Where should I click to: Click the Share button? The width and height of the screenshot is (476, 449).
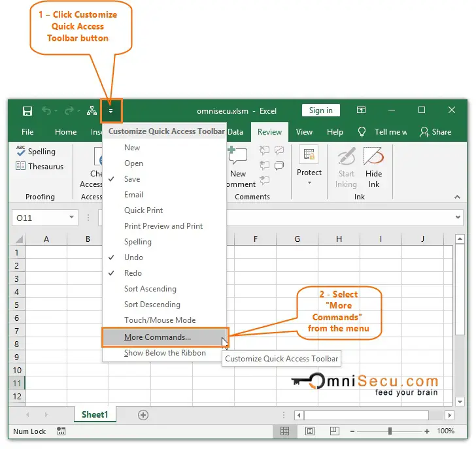click(x=435, y=132)
